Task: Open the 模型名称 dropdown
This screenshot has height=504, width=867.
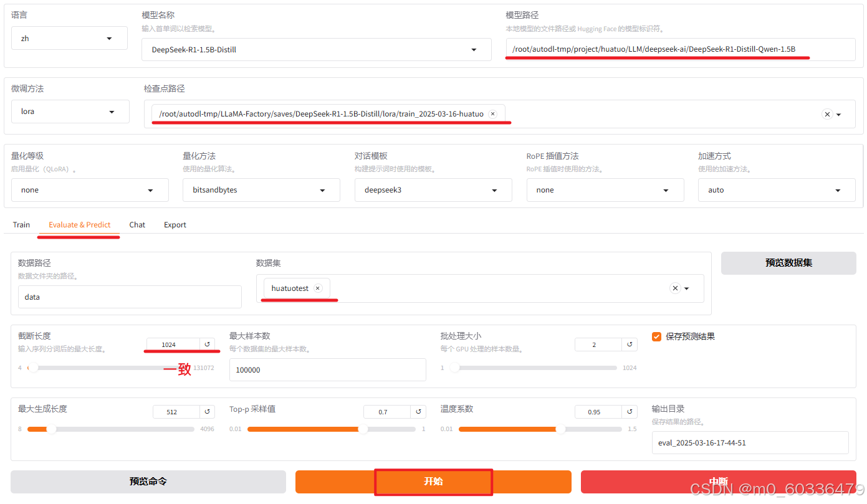Action: [317, 49]
